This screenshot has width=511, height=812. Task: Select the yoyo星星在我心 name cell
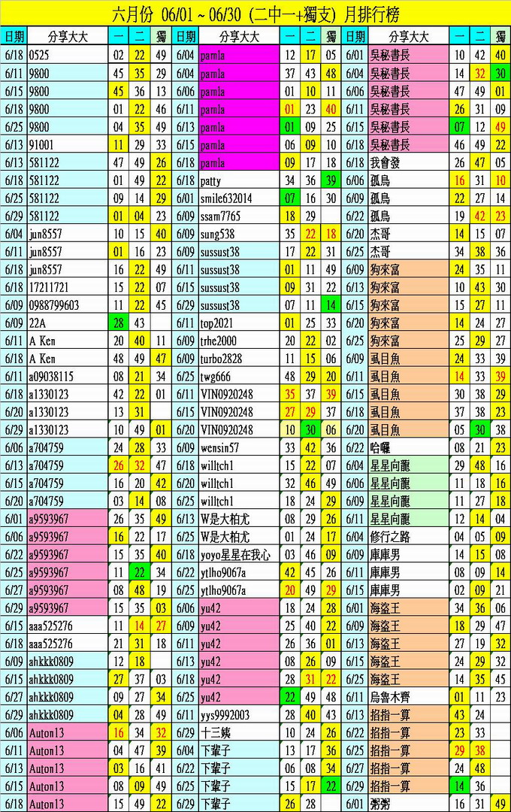pos(239,555)
